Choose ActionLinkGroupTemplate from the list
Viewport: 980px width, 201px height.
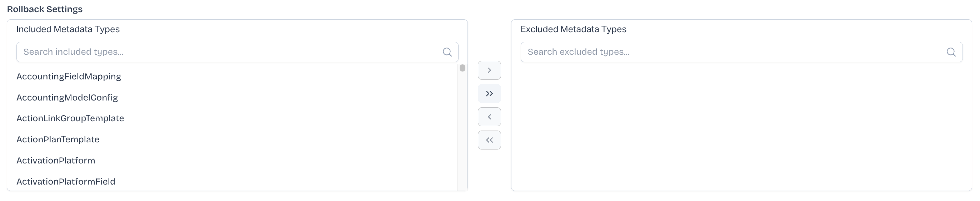[70, 118]
